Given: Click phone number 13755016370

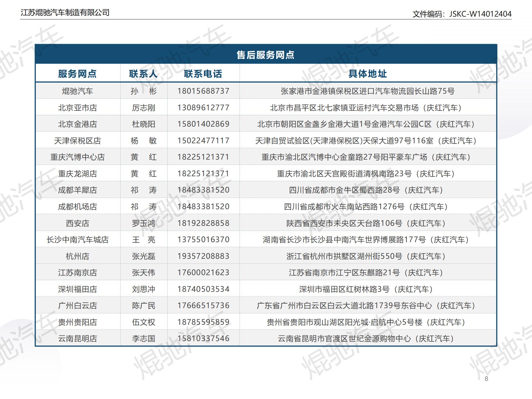Looking at the screenshot, I should 203,239.
